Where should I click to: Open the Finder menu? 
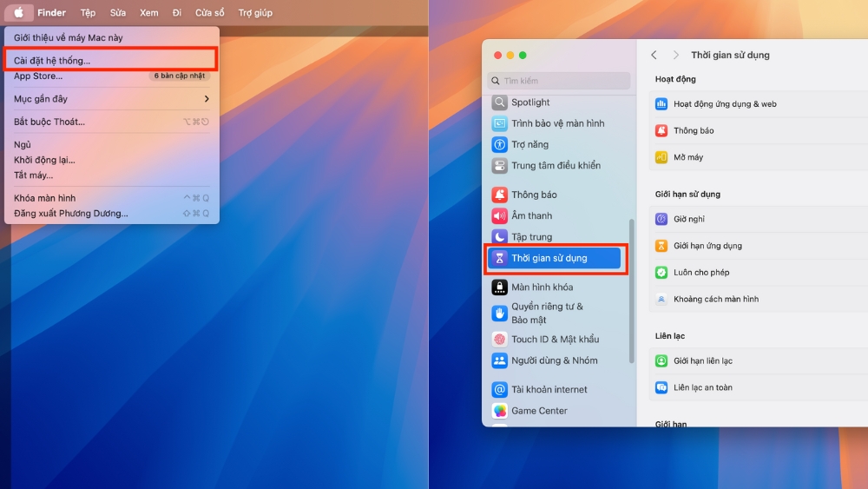51,12
